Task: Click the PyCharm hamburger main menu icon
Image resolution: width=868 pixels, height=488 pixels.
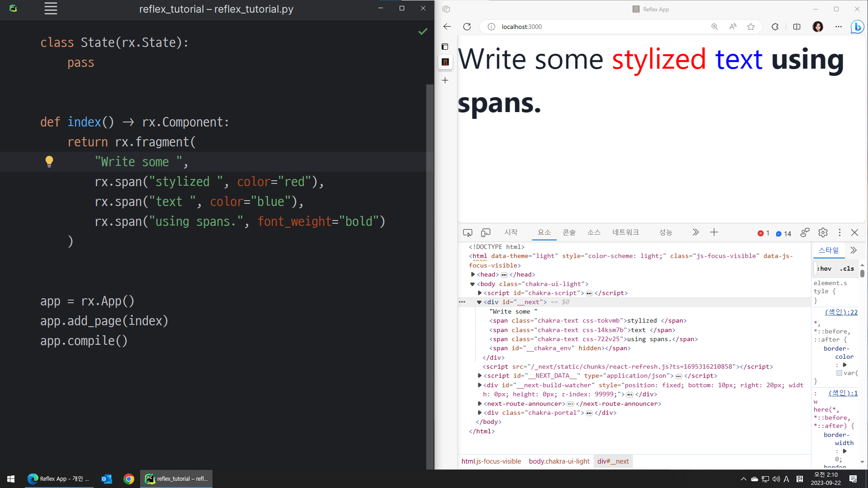Action: coord(51,9)
